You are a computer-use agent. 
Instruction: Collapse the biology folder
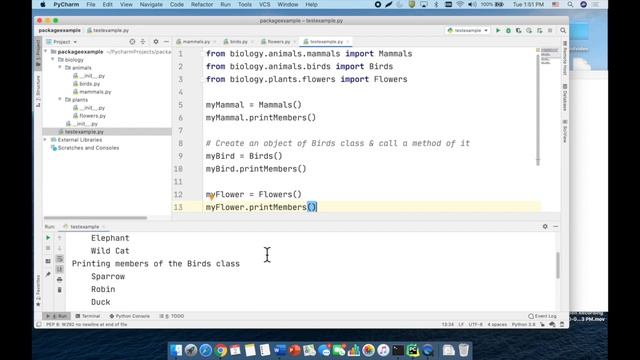pyautogui.click(x=53, y=60)
